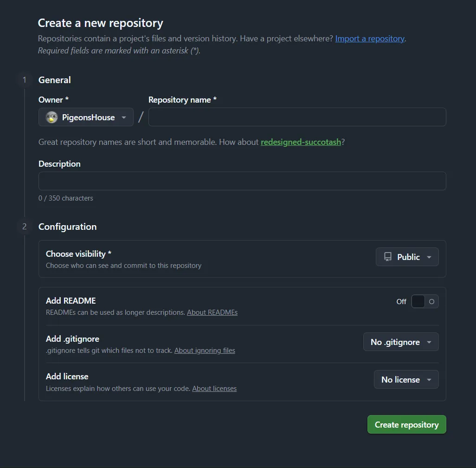Focus the Repository name text field
The height and width of the screenshot is (468, 476).
pyautogui.click(x=297, y=117)
